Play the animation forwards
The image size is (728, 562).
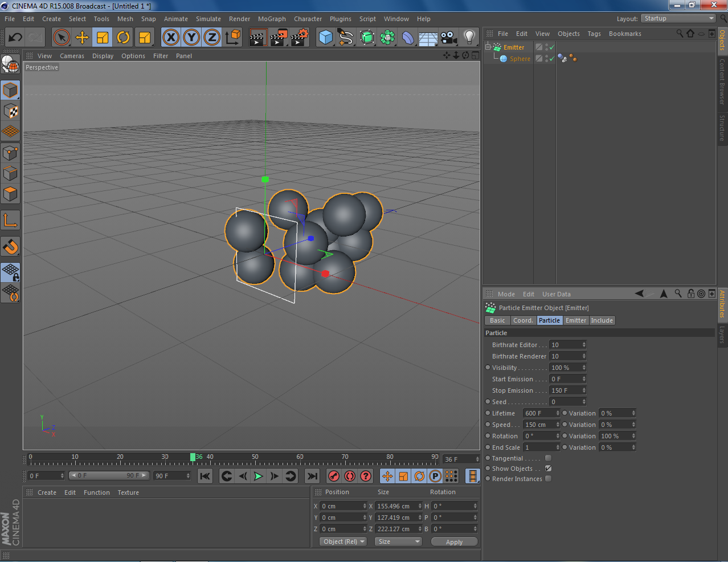[x=259, y=476]
